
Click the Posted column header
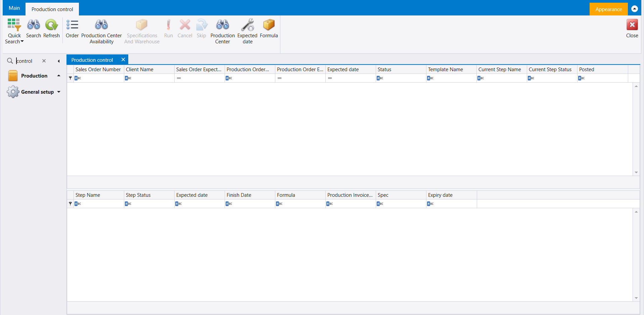pos(603,70)
